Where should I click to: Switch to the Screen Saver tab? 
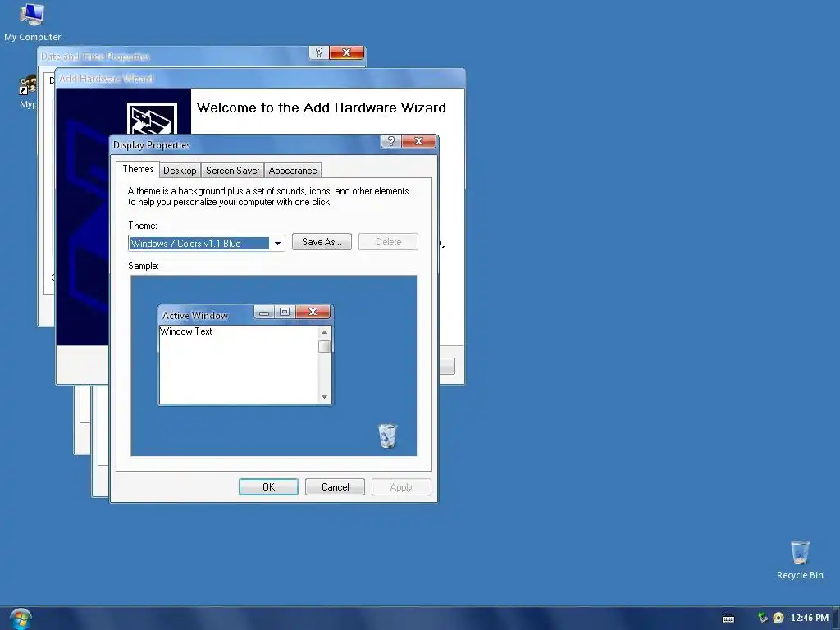232,171
